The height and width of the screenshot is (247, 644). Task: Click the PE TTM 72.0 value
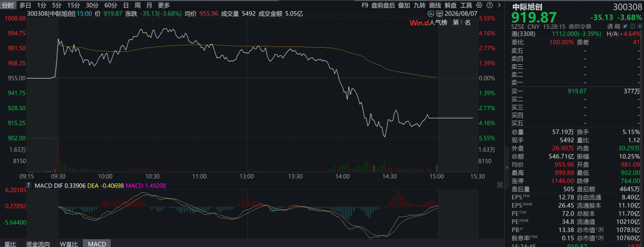click(x=567, y=213)
